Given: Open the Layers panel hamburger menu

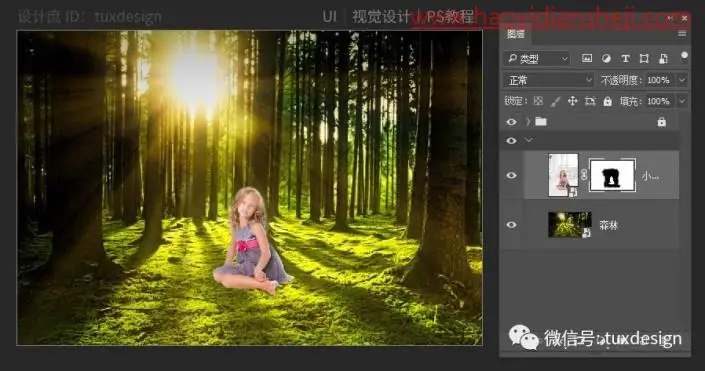Looking at the screenshot, I should (682, 34).
